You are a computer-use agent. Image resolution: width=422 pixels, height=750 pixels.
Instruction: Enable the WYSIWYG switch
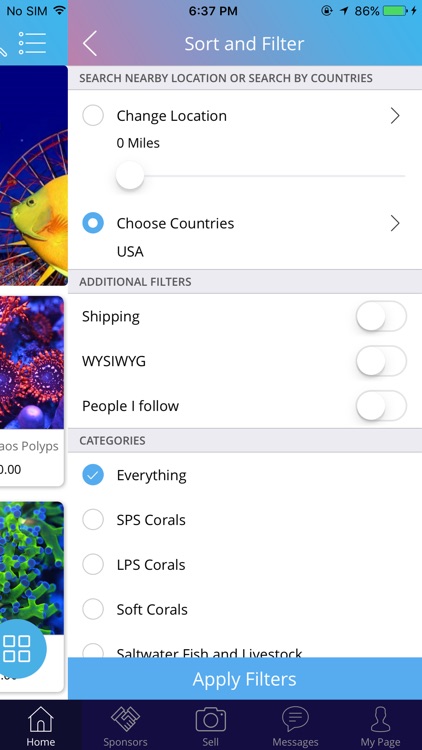[x=381, y=361]
